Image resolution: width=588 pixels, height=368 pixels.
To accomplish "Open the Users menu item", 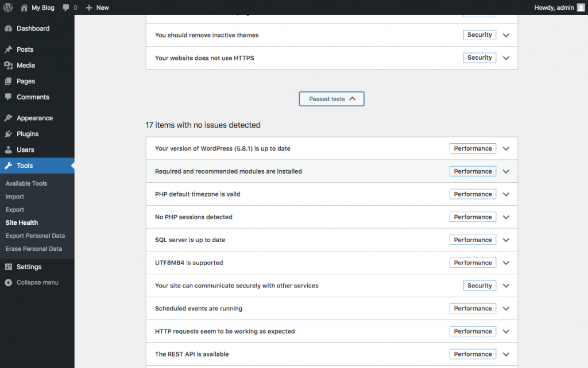I will click(x=37, y=149).
